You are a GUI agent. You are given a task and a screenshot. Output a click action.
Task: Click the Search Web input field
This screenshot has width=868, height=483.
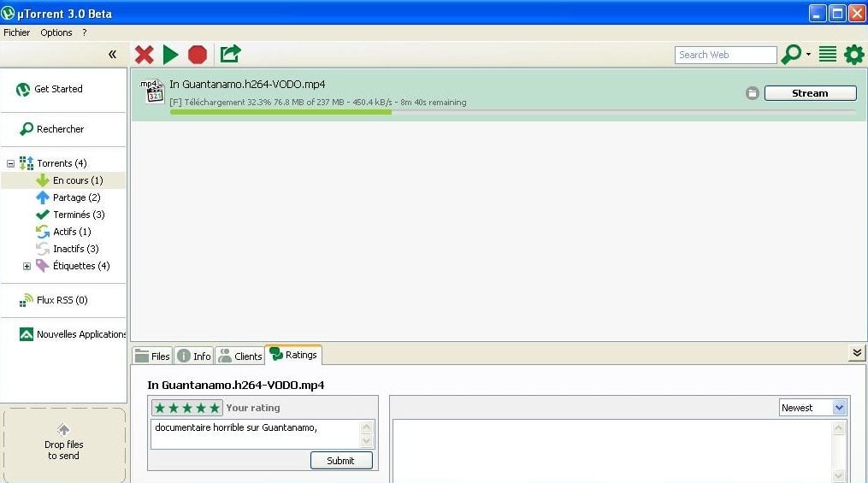click(x=725, y=55)
